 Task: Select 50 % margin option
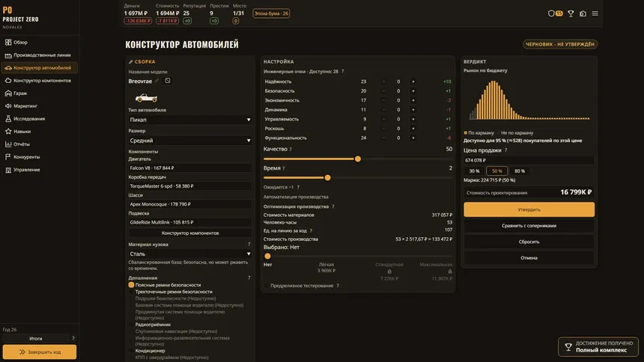497,171
